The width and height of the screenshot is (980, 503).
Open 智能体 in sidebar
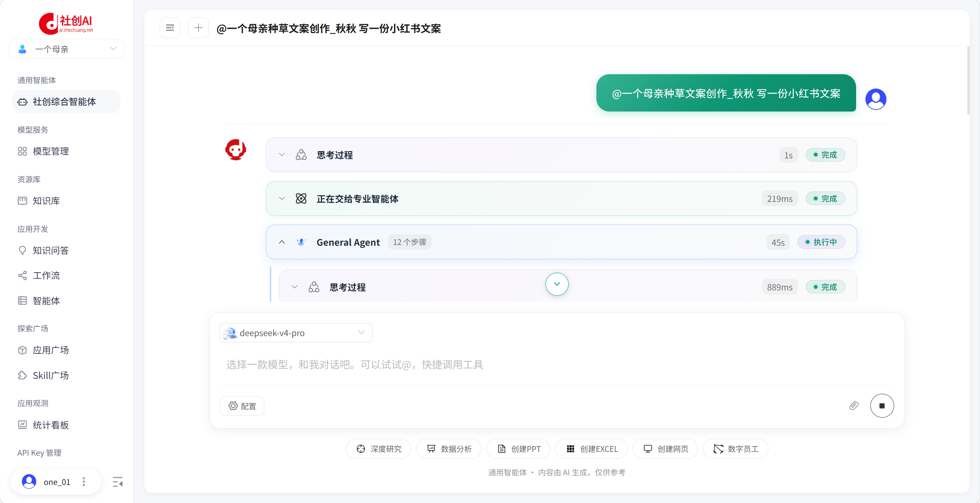point(66,301)
